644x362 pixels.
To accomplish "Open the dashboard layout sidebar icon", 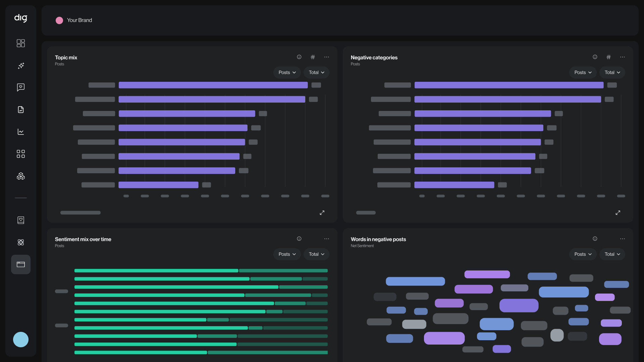I will coord(21,43).
